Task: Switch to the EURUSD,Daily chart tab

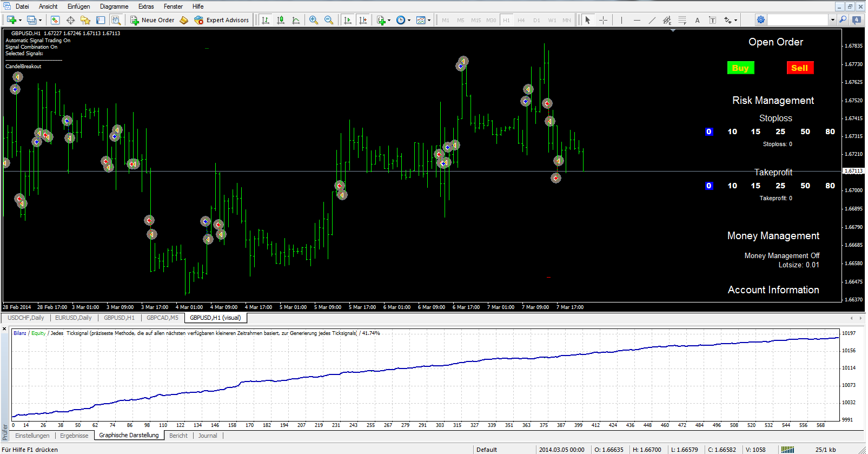Action: (x=74, y=318)
